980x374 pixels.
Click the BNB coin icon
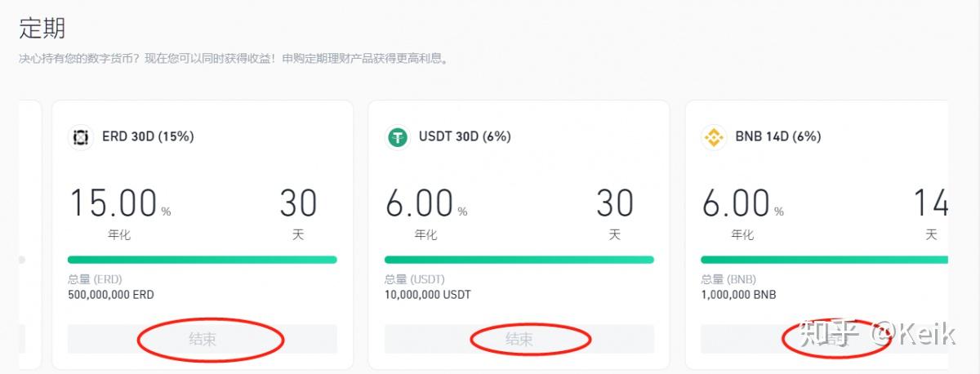[x=714, y=137]
